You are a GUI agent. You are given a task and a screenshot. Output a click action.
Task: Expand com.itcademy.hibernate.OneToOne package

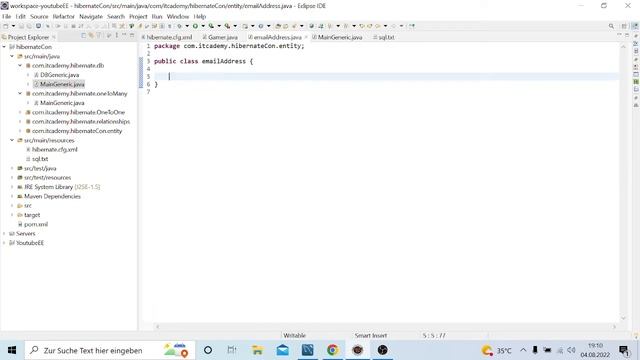[x=20, y=112]
